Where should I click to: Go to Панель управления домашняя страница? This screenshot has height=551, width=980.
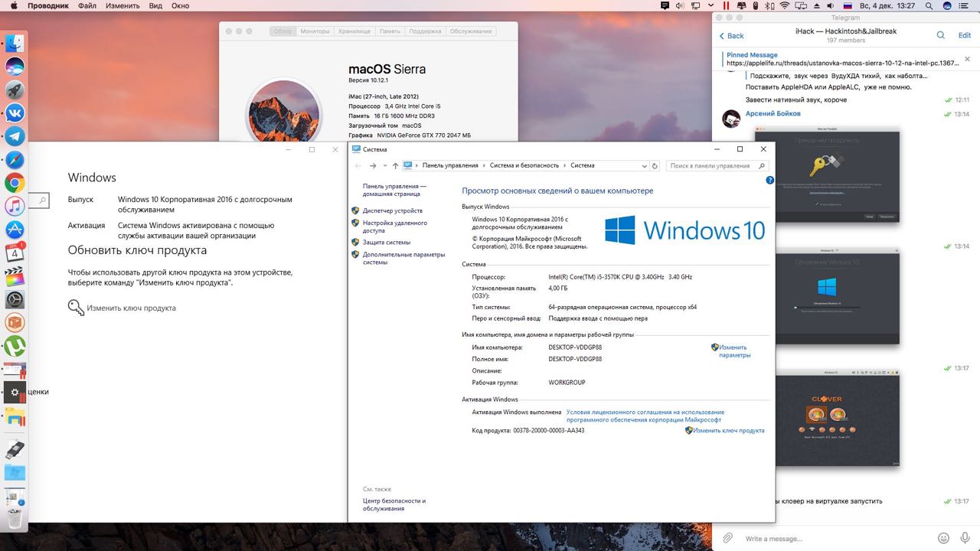394,190
